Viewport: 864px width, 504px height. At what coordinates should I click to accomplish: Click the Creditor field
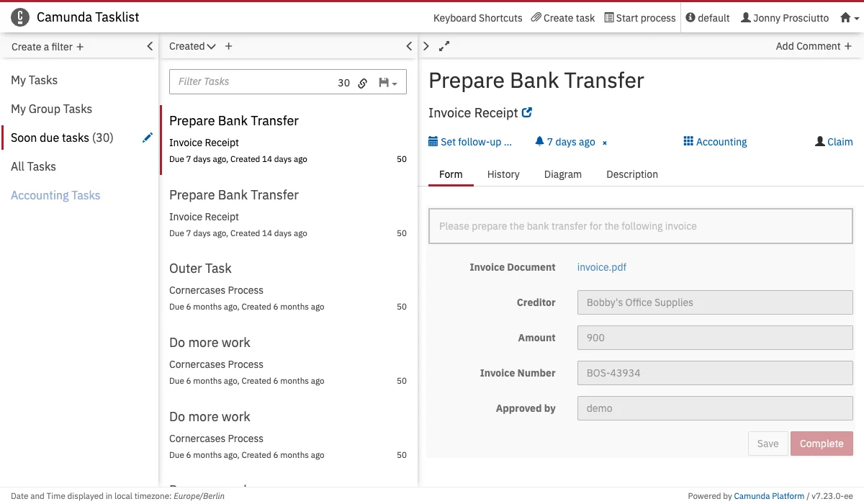pos(715,302)
